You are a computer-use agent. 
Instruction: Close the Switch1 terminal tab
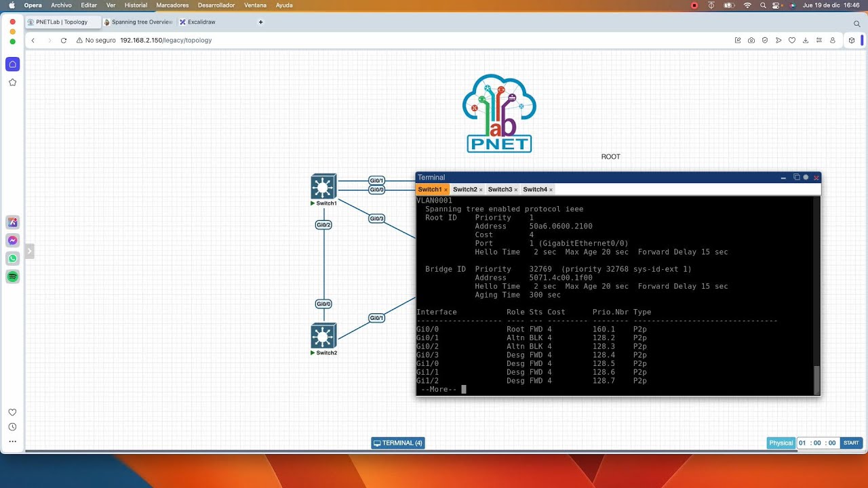tap(446, 190)
